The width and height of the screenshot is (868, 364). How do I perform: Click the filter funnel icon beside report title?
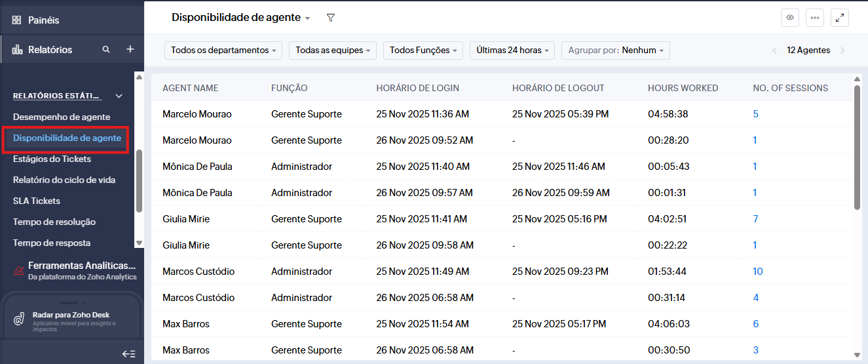click(331, 18)
